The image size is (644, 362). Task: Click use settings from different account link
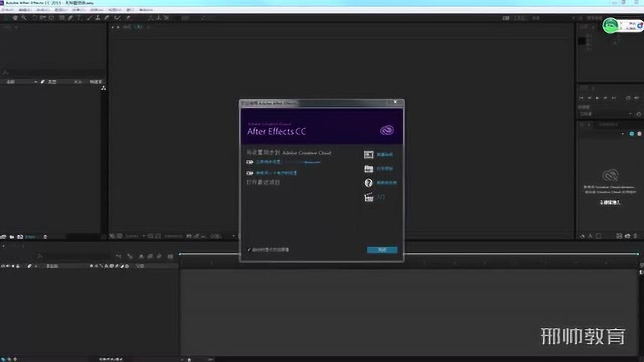(x=276, y=173)
